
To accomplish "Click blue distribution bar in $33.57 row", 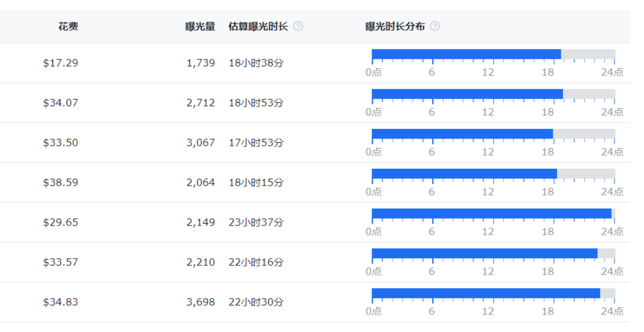I will tap(484, 253).
